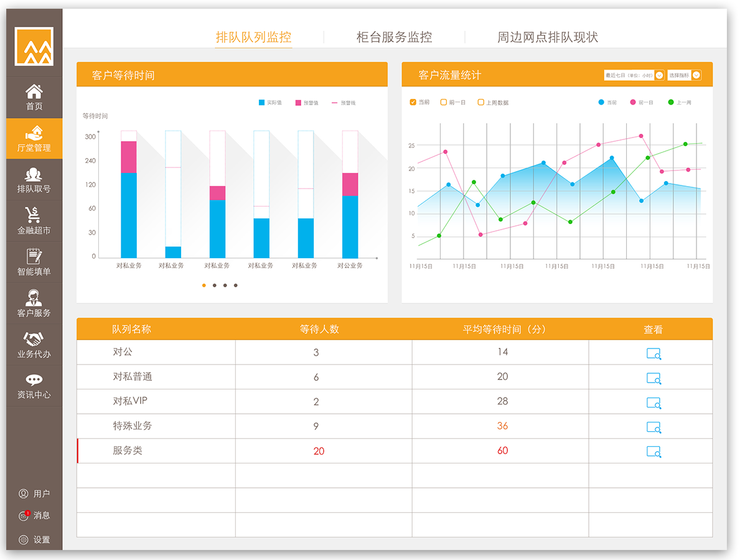The width and height of the screenshot is (740, 560).
Task: Open 消息 messages with notification badge
Action: [34, 515]
